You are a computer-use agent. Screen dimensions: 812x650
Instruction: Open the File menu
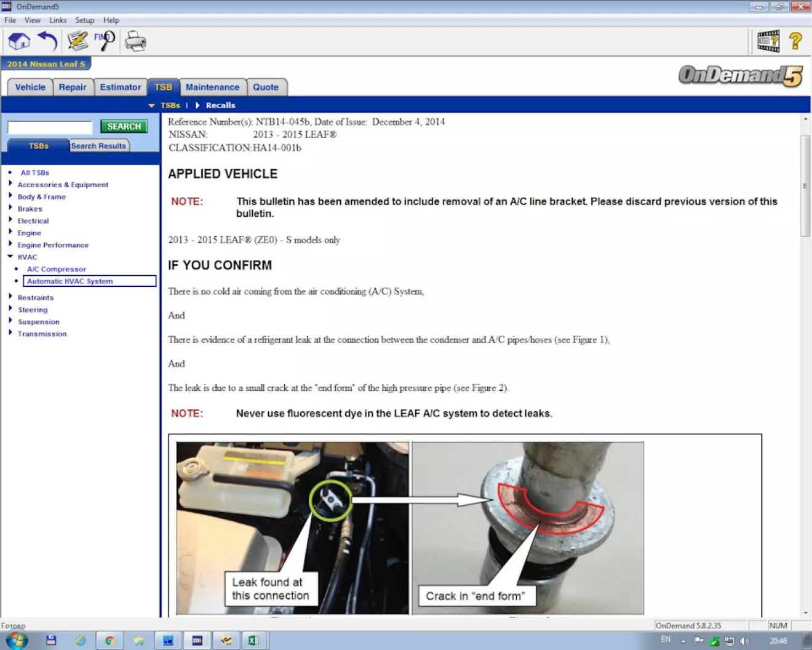pyautogui.click(x=10, y=20)
